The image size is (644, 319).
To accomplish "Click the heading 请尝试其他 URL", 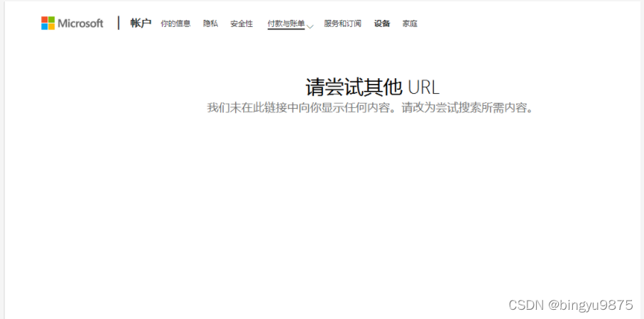I will [373, 87].
